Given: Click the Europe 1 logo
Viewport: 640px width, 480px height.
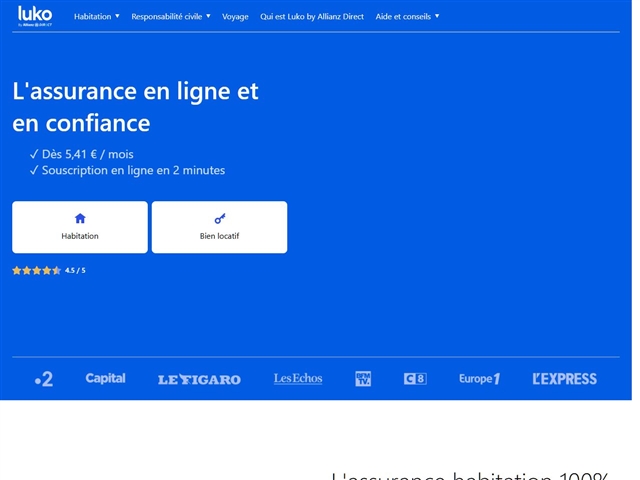Looking at the screenshot, I should tap(479, 379).
